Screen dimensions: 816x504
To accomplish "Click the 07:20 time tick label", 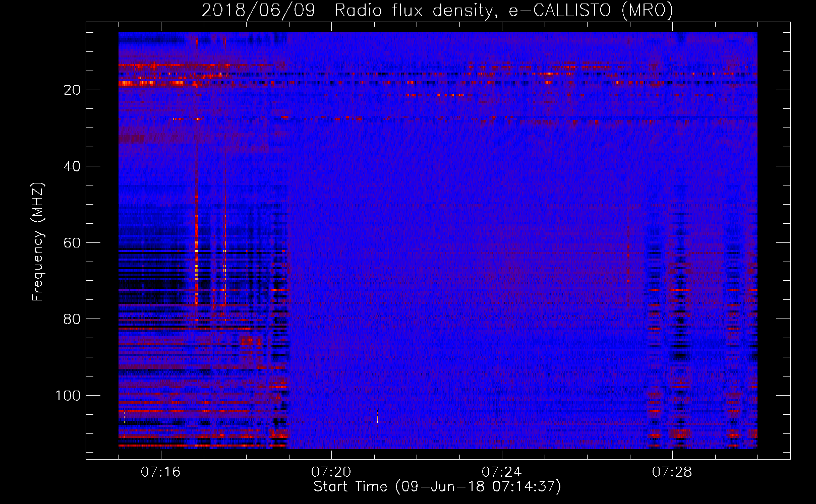I will click(x=331, y=472).
